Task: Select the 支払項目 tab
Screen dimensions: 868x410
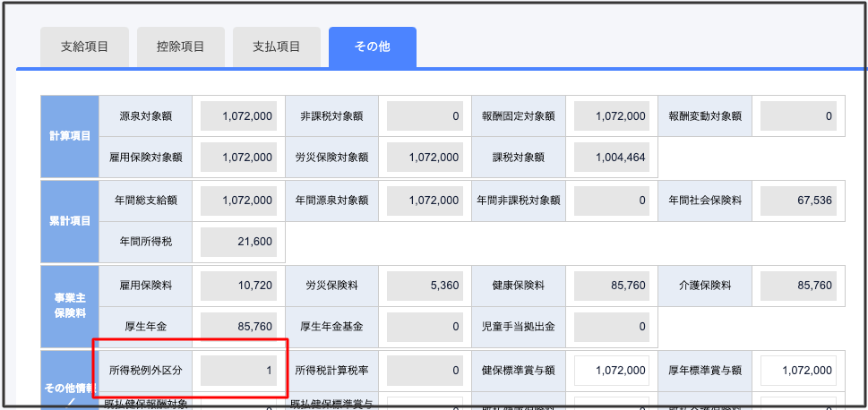Action: 276,47
